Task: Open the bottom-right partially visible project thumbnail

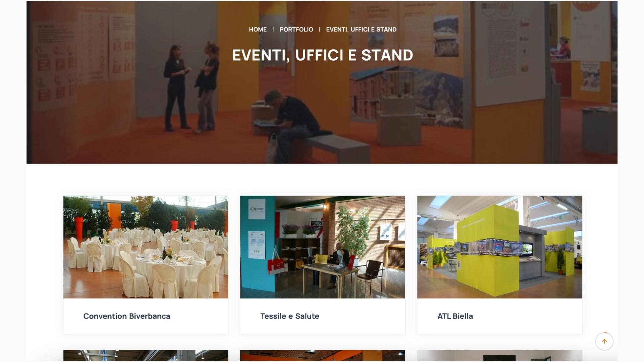Action: [x=500, y=356]
